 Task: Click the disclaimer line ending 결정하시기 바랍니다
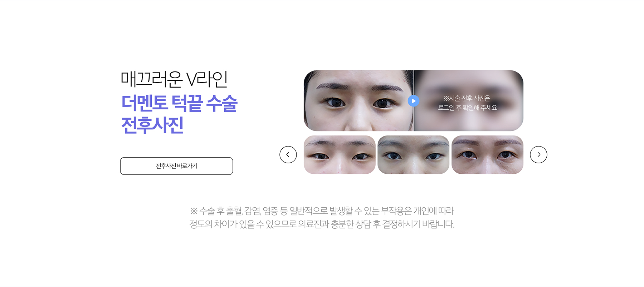[322, 224]
